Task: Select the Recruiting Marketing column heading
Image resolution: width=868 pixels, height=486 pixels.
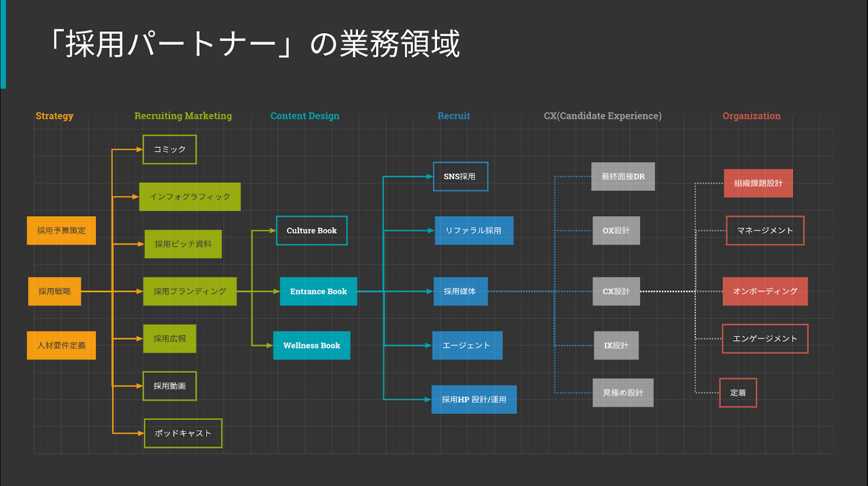Action: [183, 116]
